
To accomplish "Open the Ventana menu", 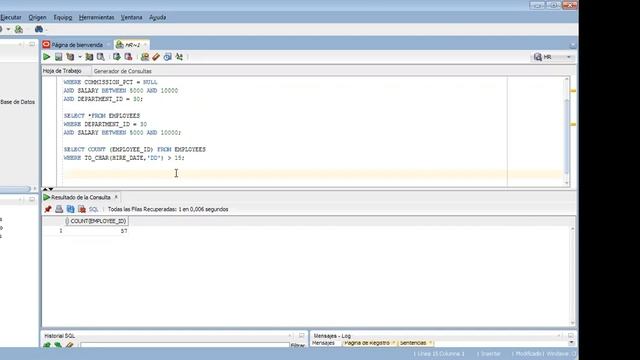I will coord(131,17).
